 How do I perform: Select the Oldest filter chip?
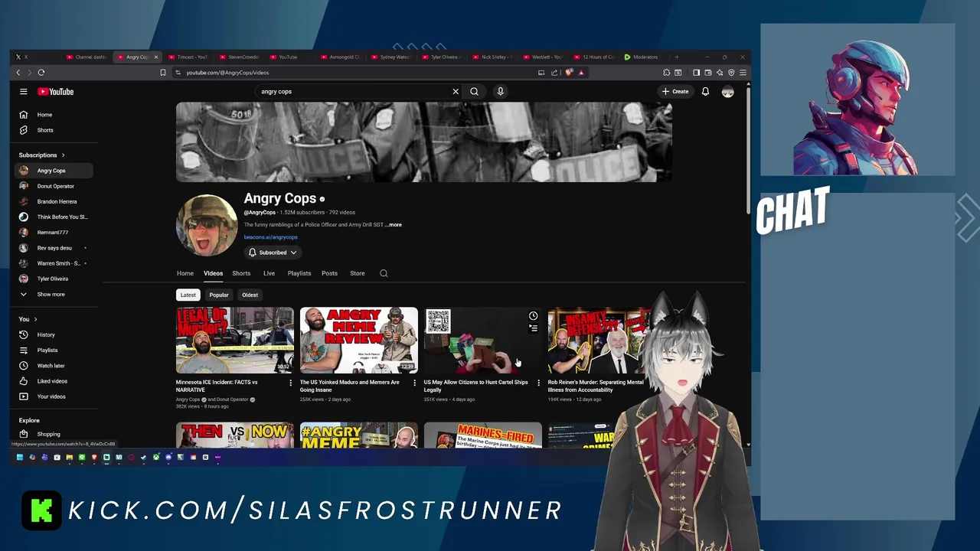tap(250, 295)
